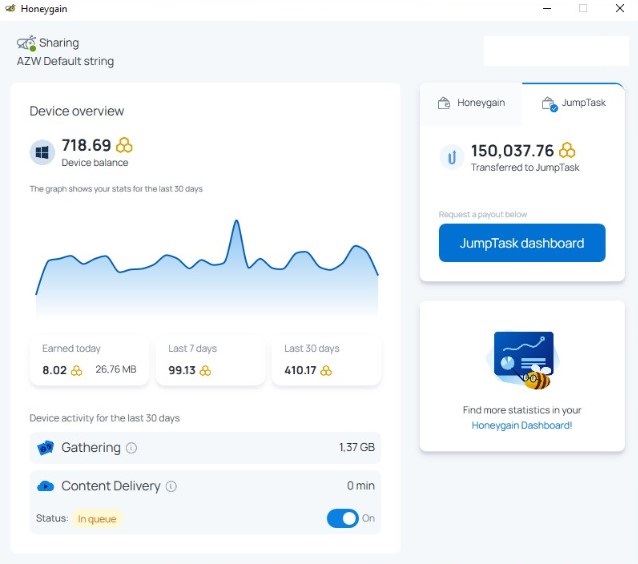Click the 'Device balance' caption
The width and height of the screenshot is (638, 564).
[x=94, y=162]
